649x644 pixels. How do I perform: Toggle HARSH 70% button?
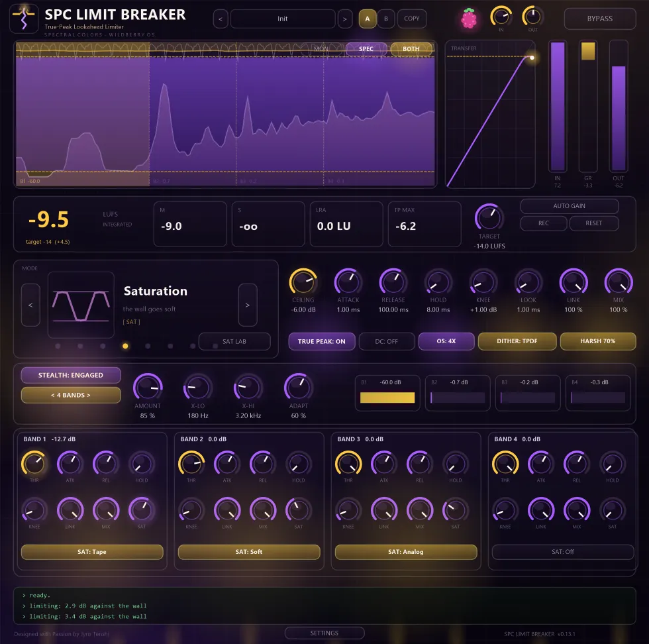[597, 341]
